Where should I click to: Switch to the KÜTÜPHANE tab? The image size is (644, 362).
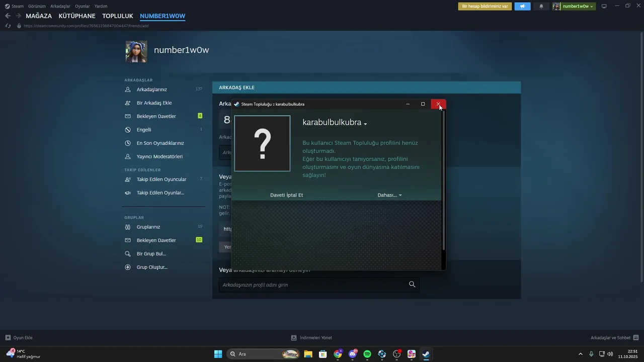click(77, 16)
